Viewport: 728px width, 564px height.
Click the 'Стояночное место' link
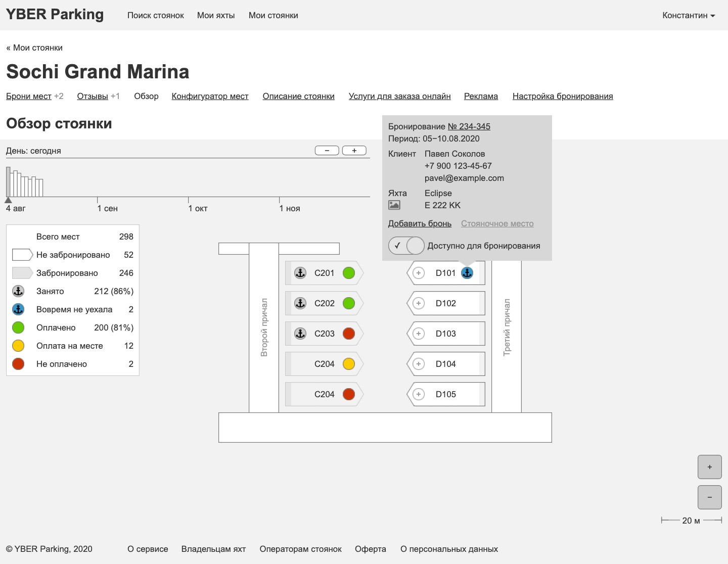pyautogui.click(x=497, y=223)
